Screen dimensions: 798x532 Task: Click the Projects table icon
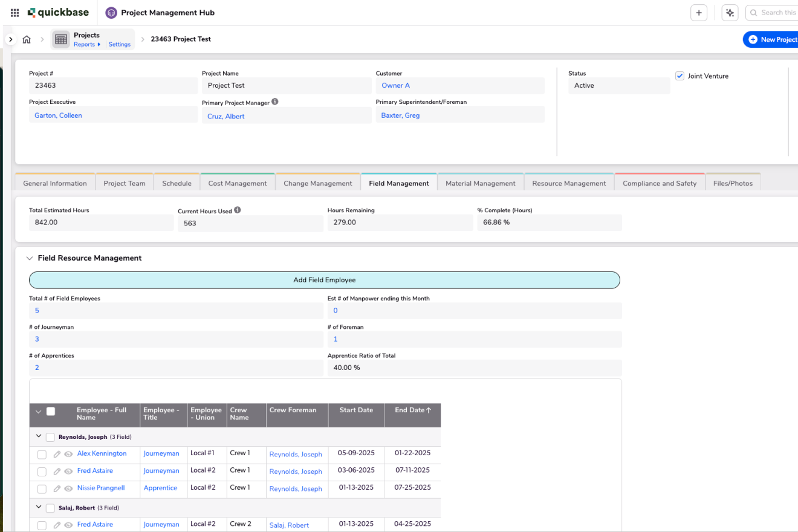tap(61, 39)
